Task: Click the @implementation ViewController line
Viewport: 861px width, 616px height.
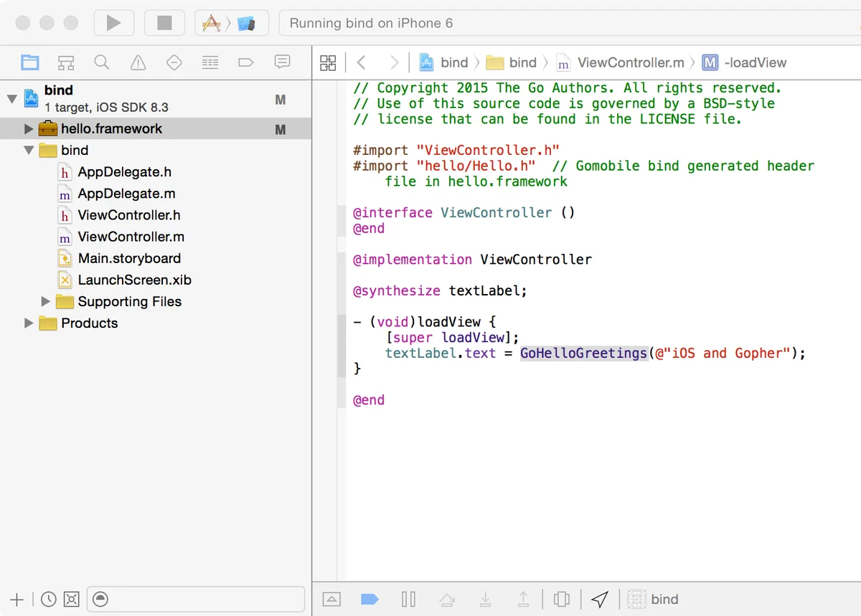Action: coord(472,260)
